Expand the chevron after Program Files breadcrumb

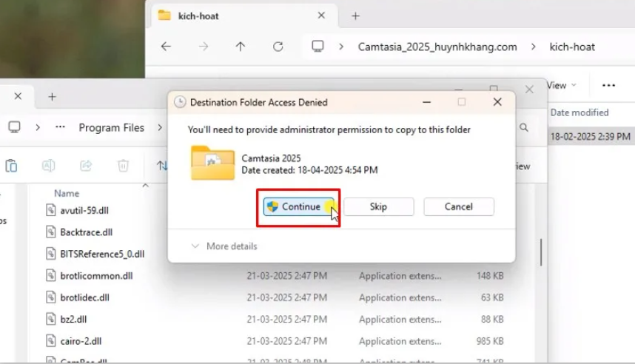click(159, 128)
